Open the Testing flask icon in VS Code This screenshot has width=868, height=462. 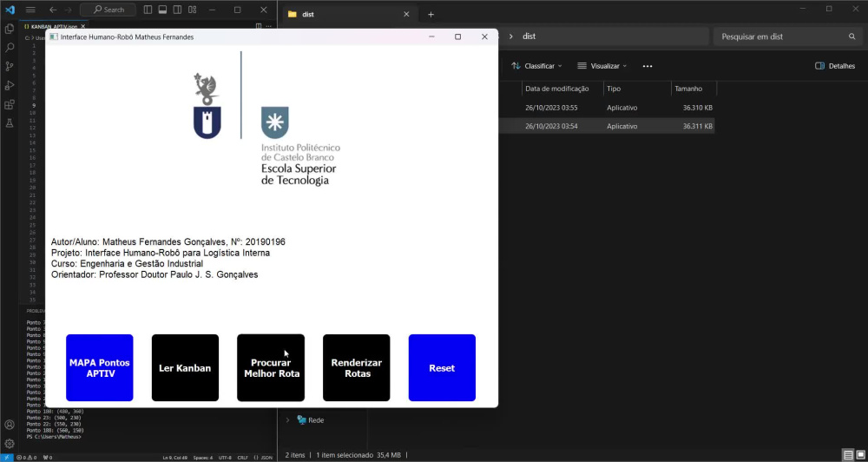[10, 123]
